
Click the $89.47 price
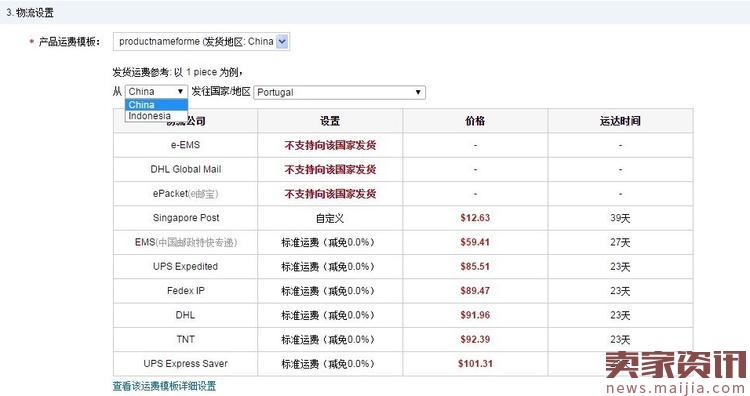[x=475, y=291]
